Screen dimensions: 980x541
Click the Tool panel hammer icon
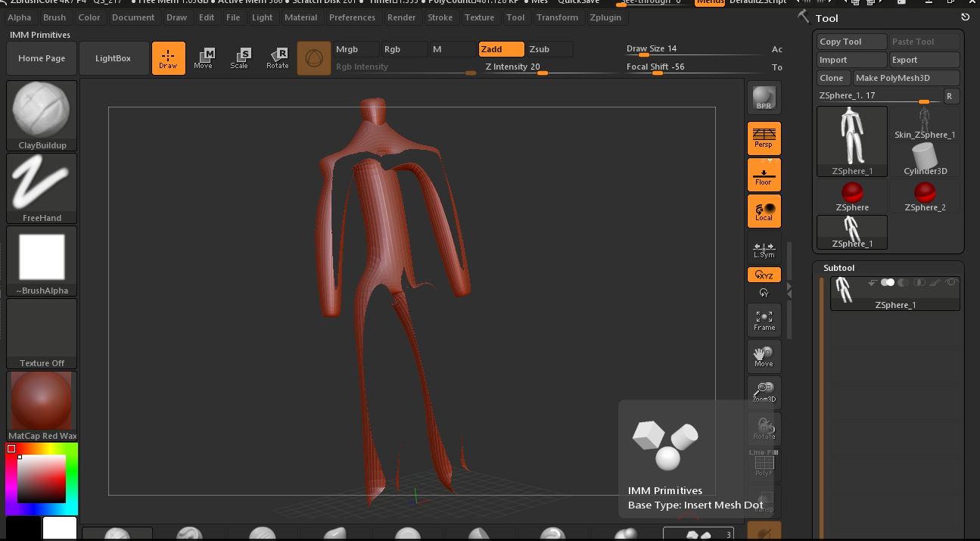804,17
